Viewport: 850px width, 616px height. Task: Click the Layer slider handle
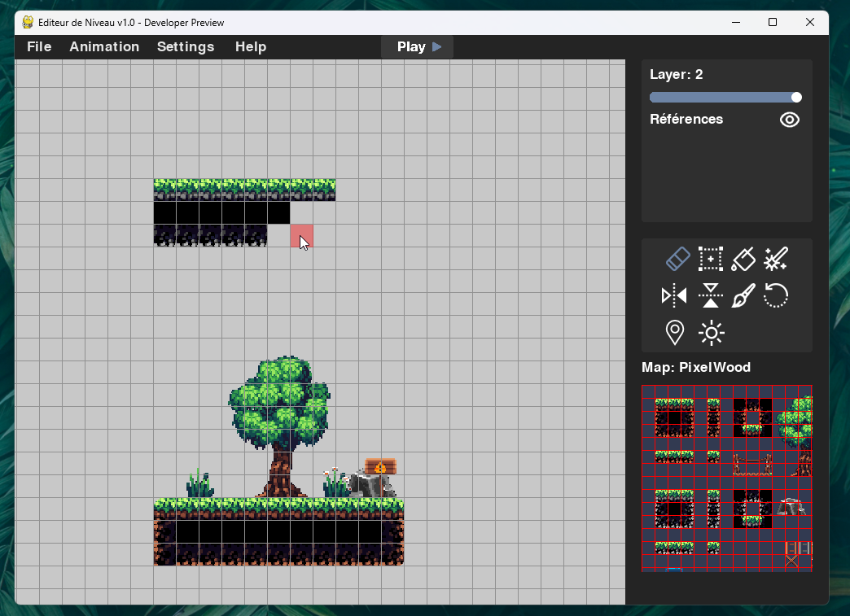click(796, 98)
